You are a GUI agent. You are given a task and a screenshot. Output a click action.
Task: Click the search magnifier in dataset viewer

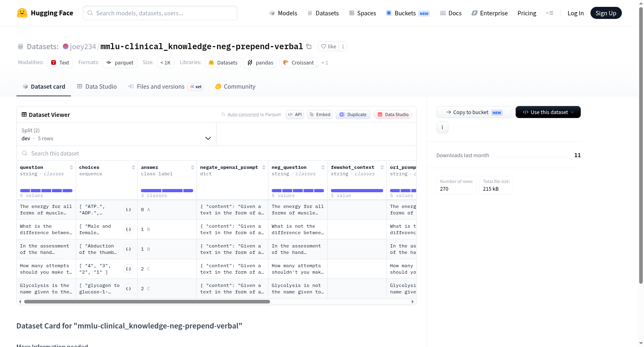coord(25,154)
